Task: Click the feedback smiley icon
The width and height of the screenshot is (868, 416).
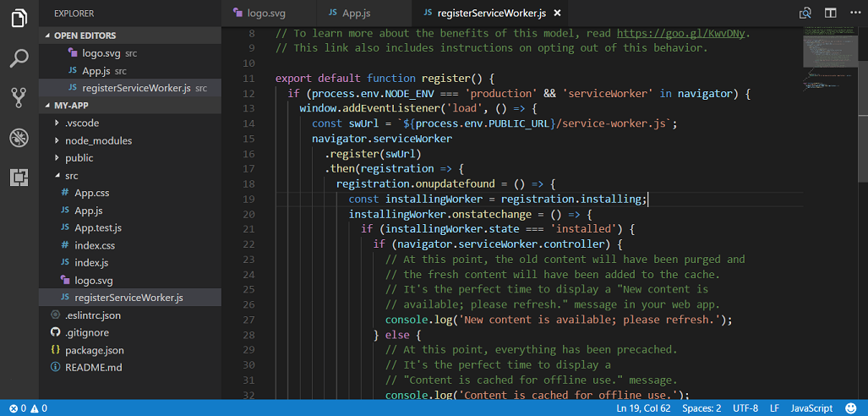Action: [850, 408]
